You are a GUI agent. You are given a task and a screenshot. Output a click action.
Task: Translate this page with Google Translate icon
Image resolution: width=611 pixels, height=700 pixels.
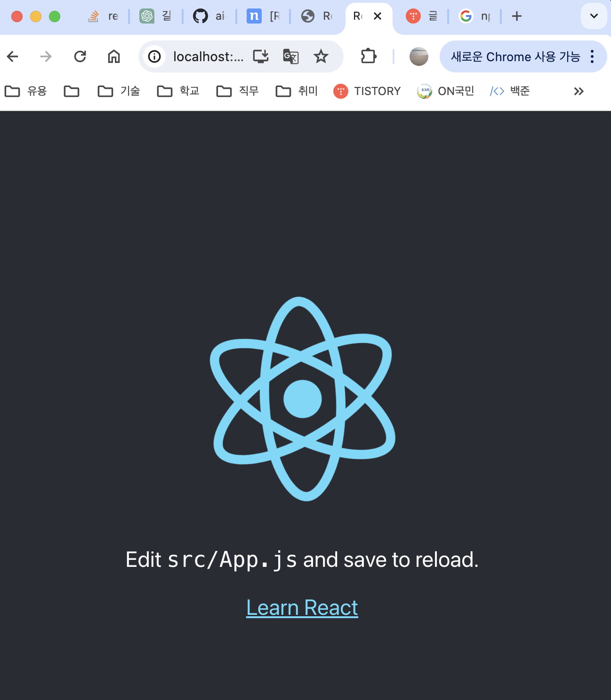tap(291, 56)
